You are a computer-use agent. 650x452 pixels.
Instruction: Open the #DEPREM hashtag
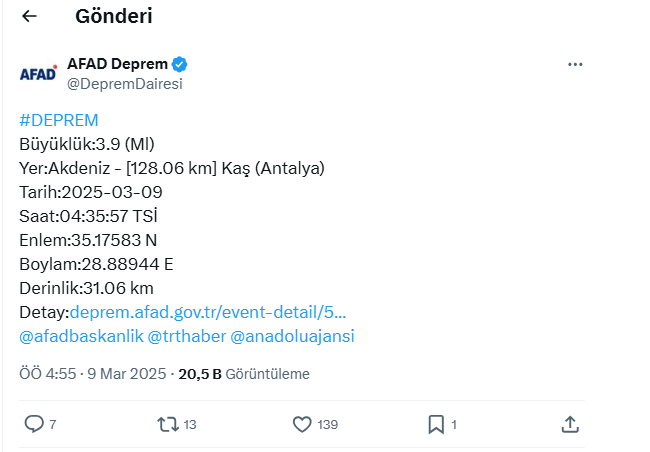(59, 120)
